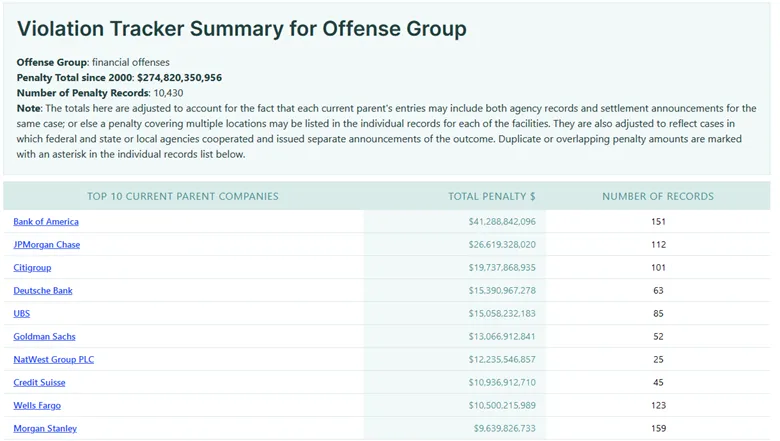Click Deutsche Bank record count 63
The height and width of the screenshot is (441, 780).
(658, 290)
